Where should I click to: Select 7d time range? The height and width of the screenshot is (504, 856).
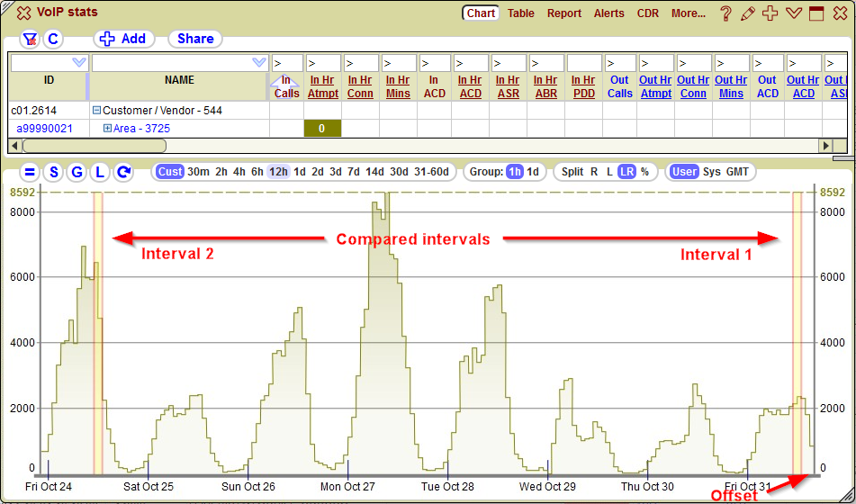pos(354,172)
